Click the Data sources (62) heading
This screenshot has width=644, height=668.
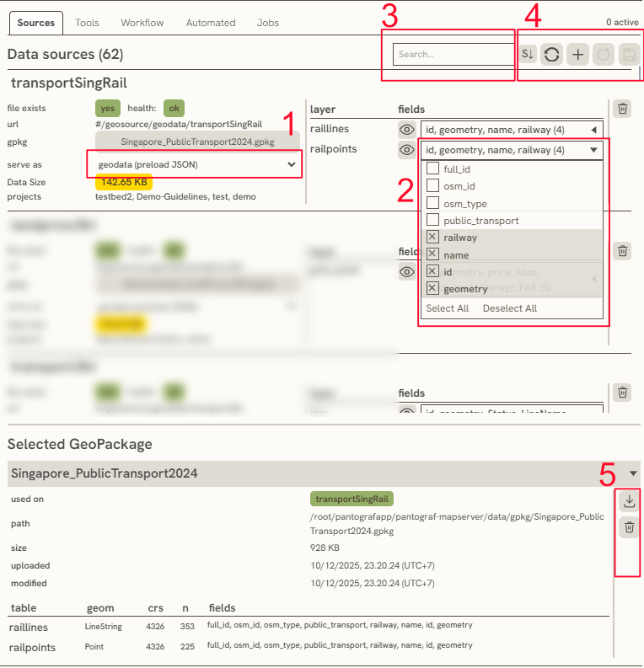click(65, 54)
